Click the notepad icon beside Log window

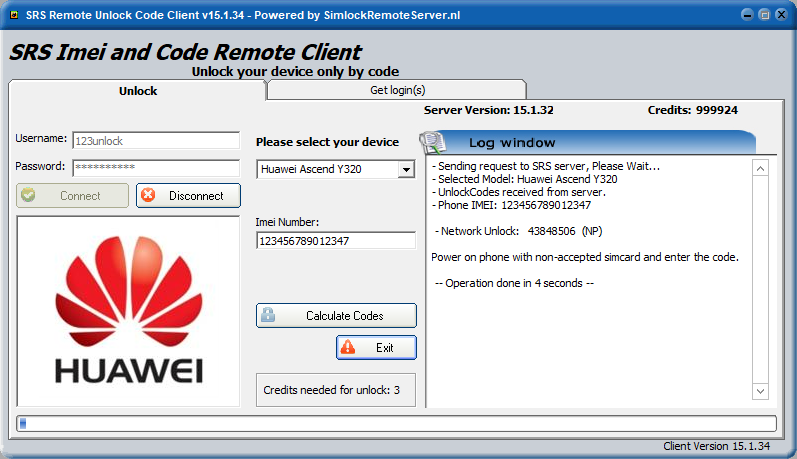432,142
